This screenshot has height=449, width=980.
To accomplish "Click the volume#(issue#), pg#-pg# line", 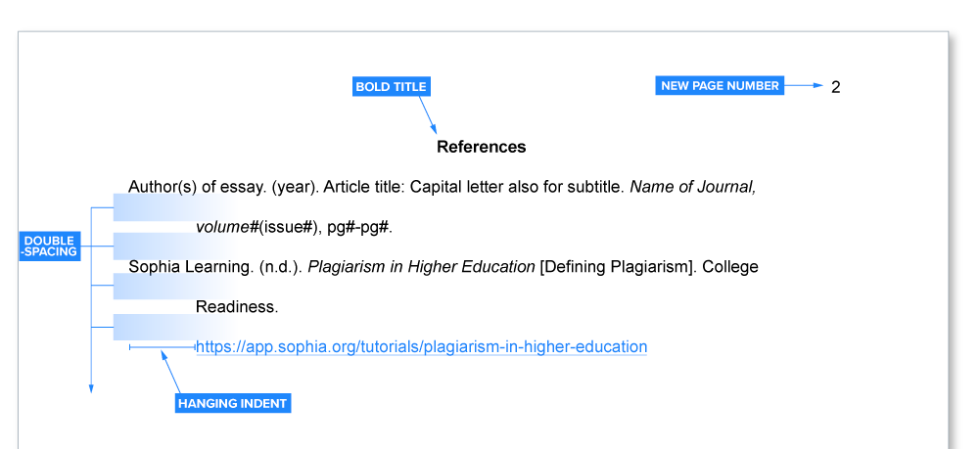I will click(x=295, y=227).
